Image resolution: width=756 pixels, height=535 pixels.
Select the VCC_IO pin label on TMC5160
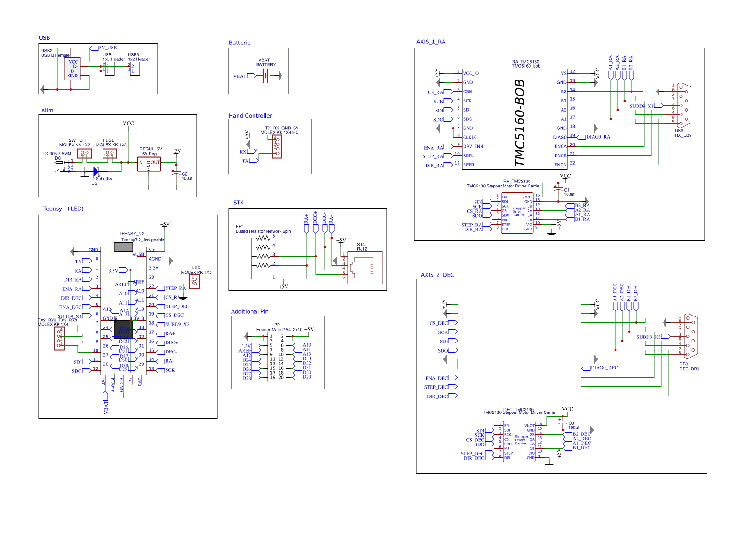pyautogui.click(x=471, y=73)
